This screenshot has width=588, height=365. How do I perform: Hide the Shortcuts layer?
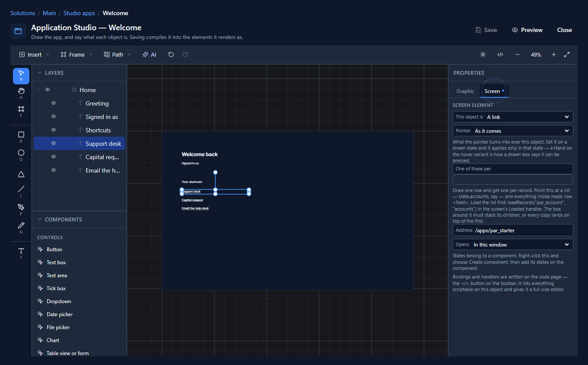[54, 130]
